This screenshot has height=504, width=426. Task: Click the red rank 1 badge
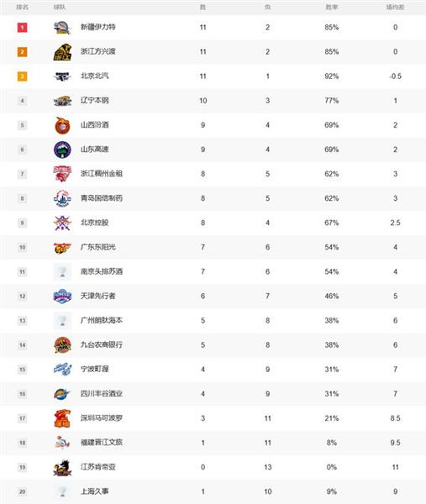pyautogui.click(x=22, y=28)
